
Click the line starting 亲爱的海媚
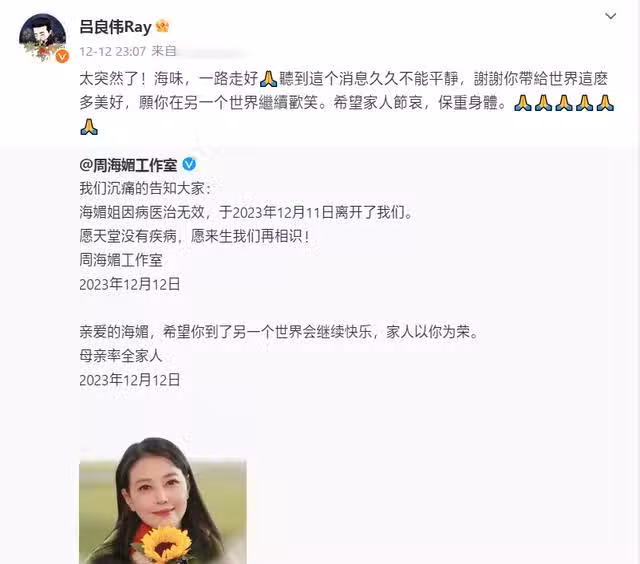279,332
